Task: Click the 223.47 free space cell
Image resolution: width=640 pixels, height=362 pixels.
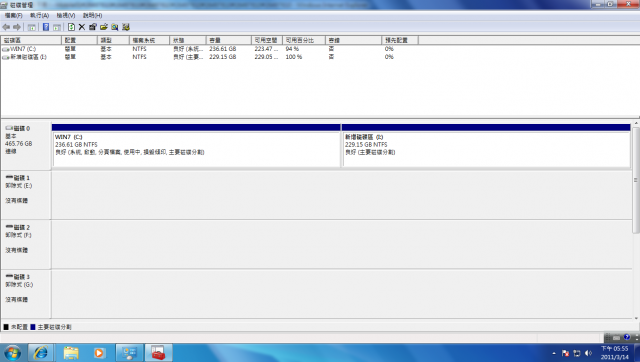Action: click(x=266, y=49)
